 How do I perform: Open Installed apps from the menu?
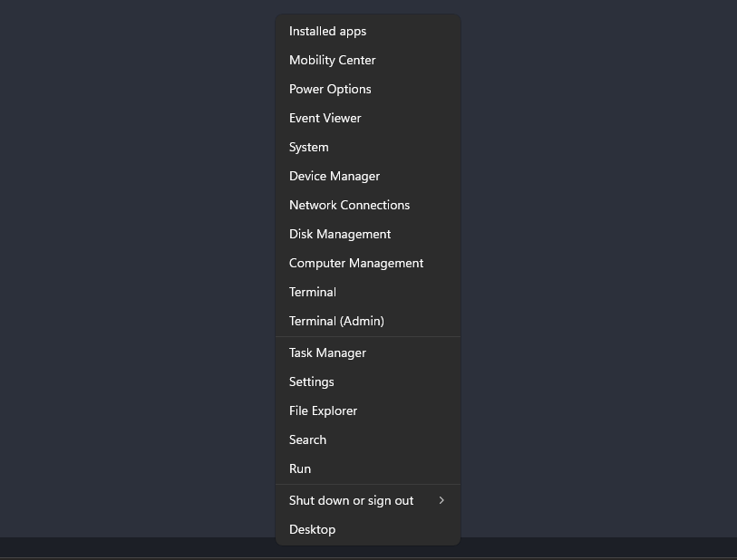pos(367,31)
